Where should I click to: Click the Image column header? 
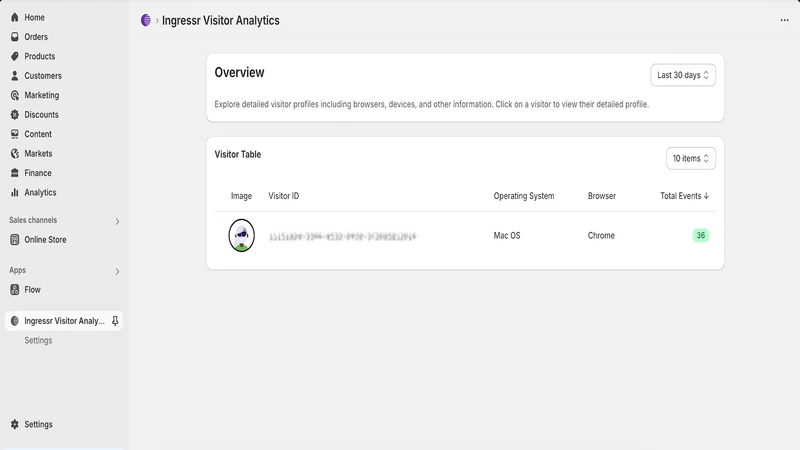coord(241,196)
